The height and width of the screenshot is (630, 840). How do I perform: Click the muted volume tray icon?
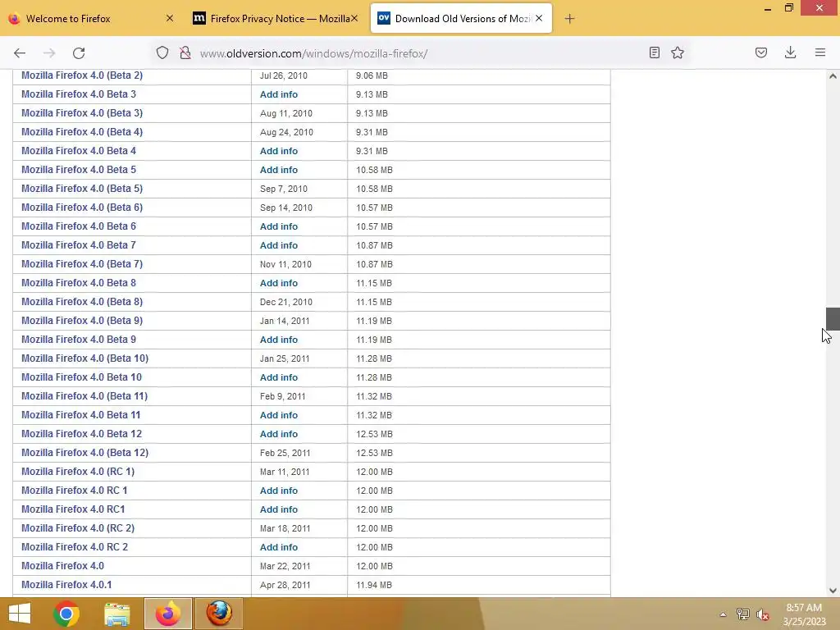pyautogui.click(x=762, y=614)
